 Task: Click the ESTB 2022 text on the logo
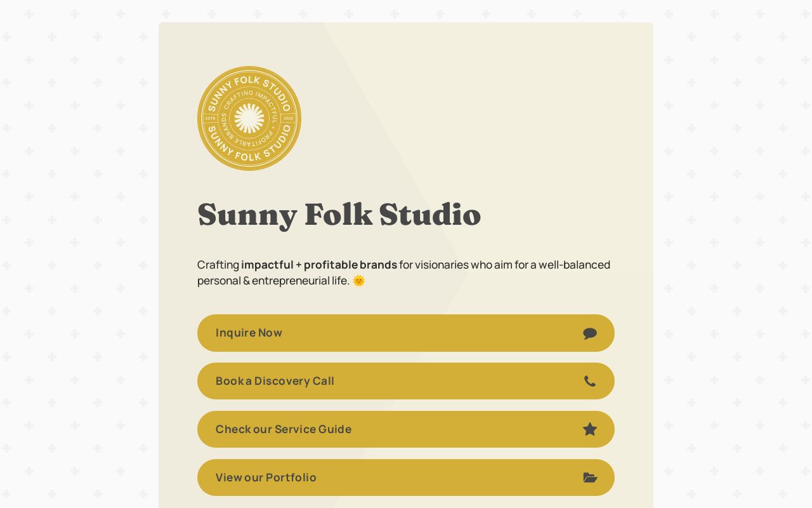pos(212,119)
